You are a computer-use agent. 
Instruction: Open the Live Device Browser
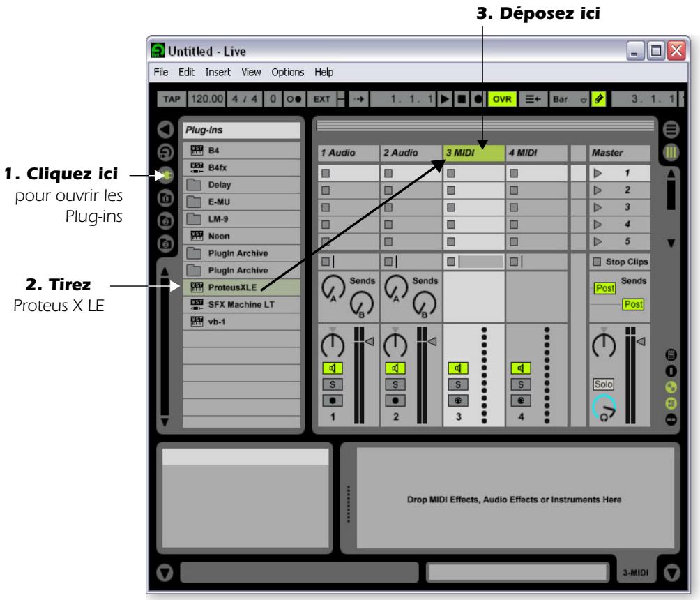tap(164, 152)
